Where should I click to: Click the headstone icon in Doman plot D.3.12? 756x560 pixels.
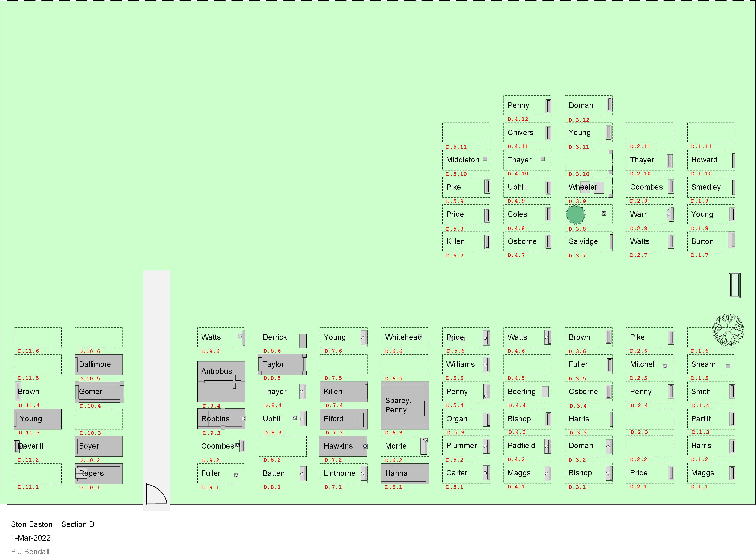pyautogui.click(x=609, y=105)
